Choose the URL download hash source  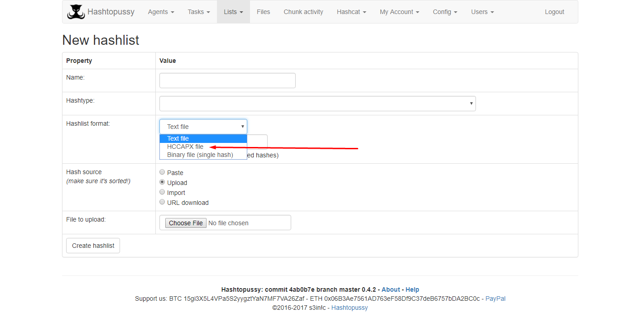point(162,202)
